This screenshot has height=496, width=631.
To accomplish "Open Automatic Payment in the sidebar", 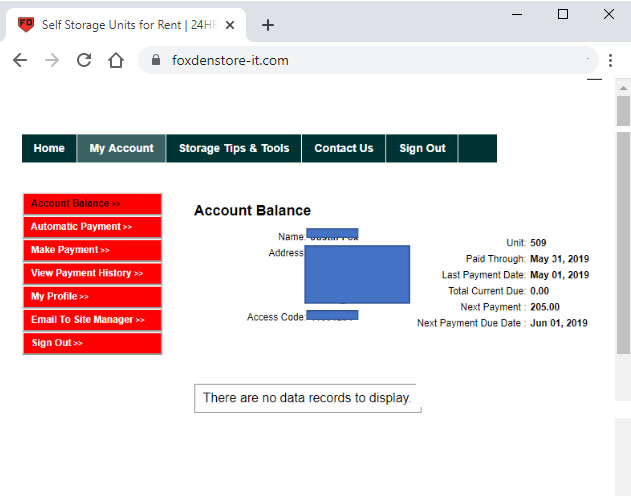I will [x=92, y=227].
